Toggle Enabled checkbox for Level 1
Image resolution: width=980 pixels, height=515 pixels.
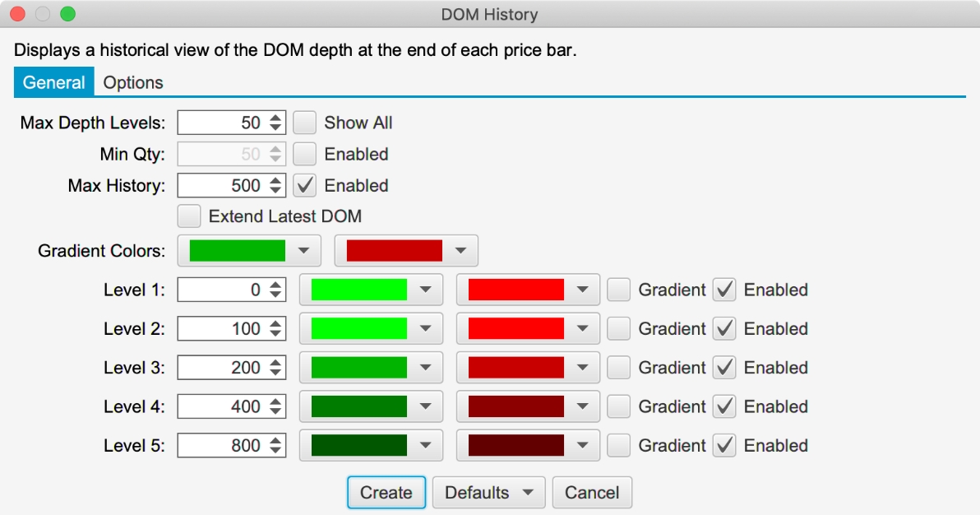(x=724, y=290)
